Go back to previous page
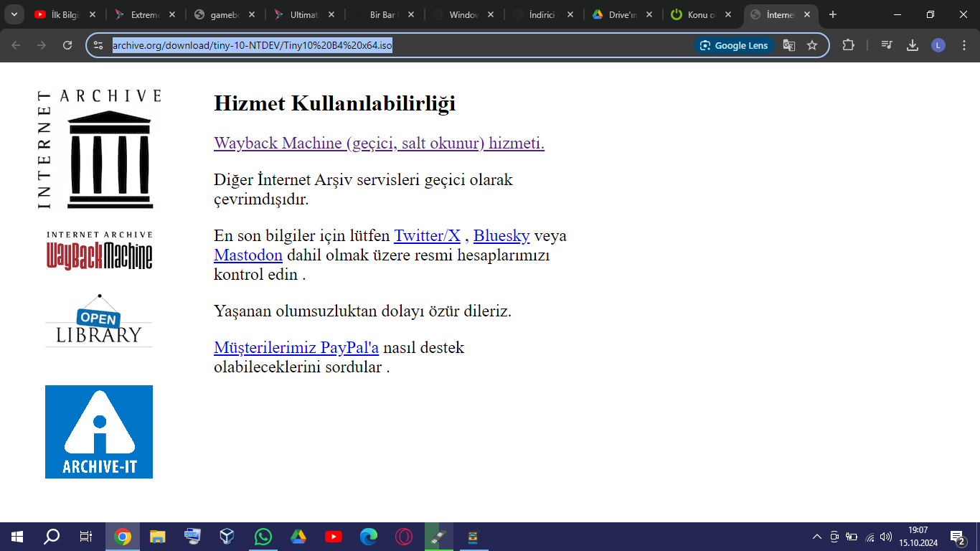The height and width of the screenshot is (551, 980). click(x=16, y=45)
